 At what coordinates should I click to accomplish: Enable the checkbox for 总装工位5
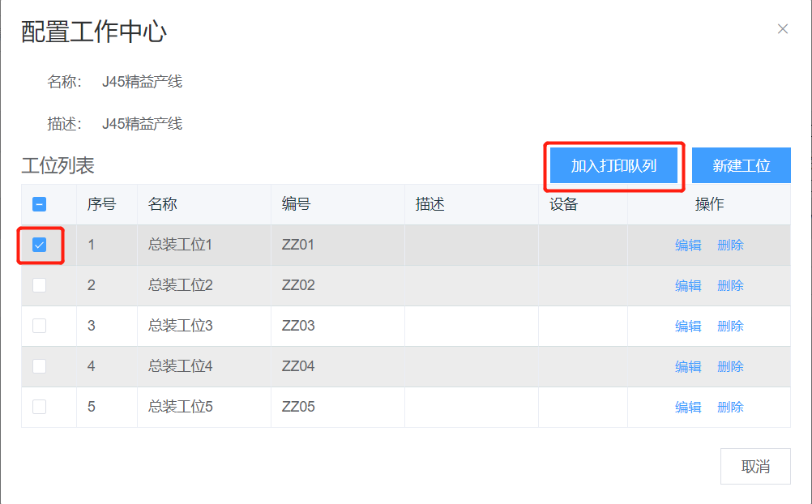39,407
